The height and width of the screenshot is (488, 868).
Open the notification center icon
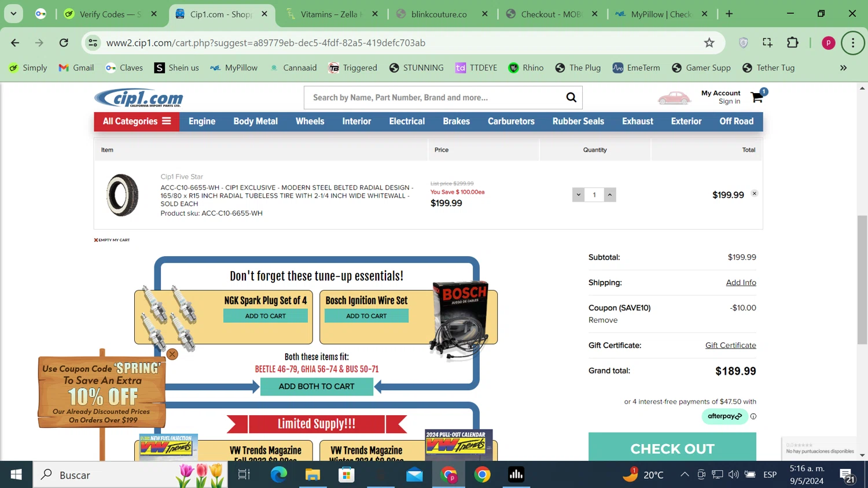(848, 475)
